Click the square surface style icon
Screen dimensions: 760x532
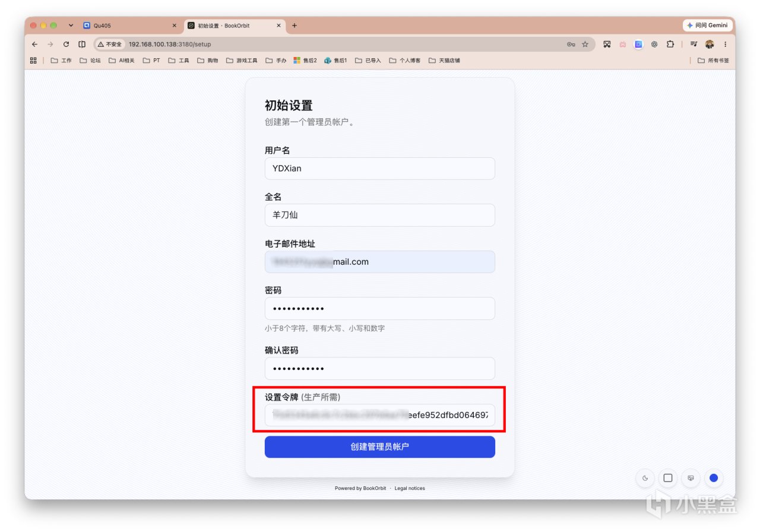click(x=668, y=478)
